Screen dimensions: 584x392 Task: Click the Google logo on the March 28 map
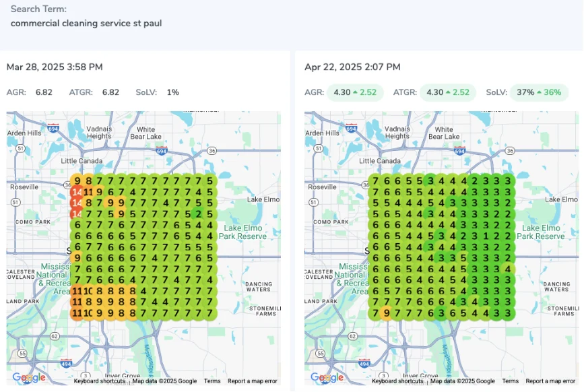(x=29, y=378)
